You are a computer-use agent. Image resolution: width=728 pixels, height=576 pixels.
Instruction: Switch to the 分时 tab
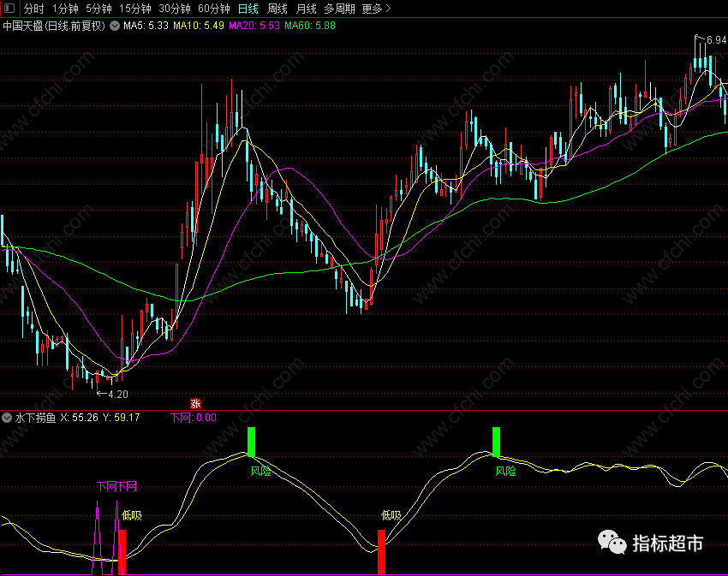[x=34, y=9]
